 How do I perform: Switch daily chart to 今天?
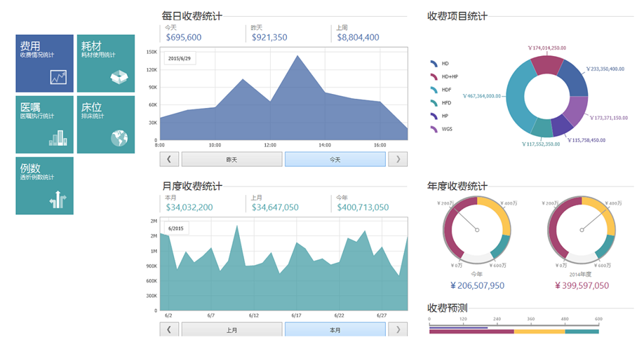pyautogui.click(x=335, y=159)
